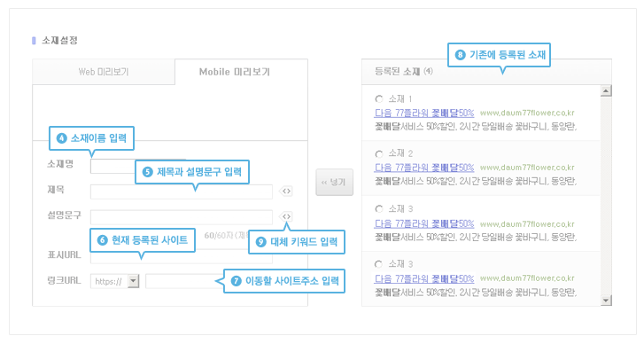Open the 소재 1 ad title link
Viewport: 644px width, 344px height.
(424, 113)
